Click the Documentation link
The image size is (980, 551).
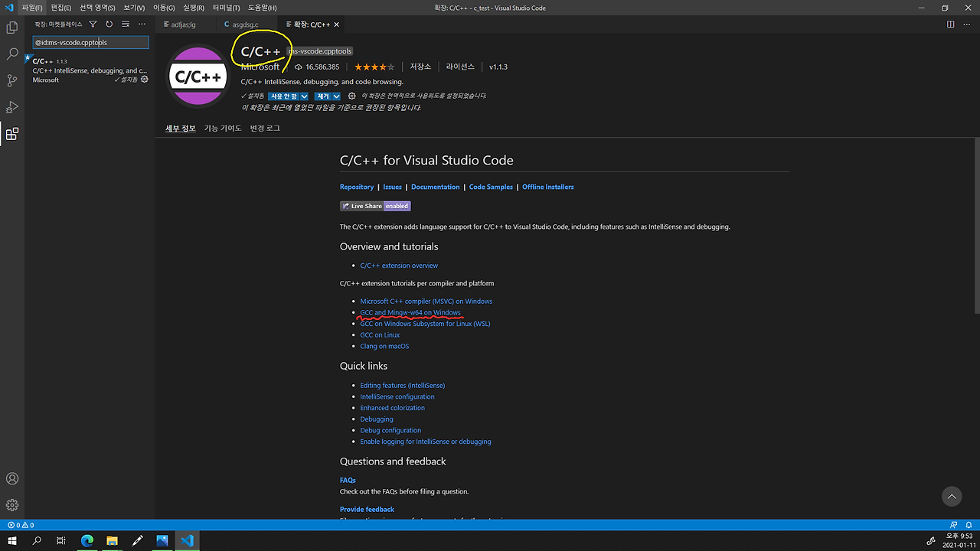coord(436,187)
